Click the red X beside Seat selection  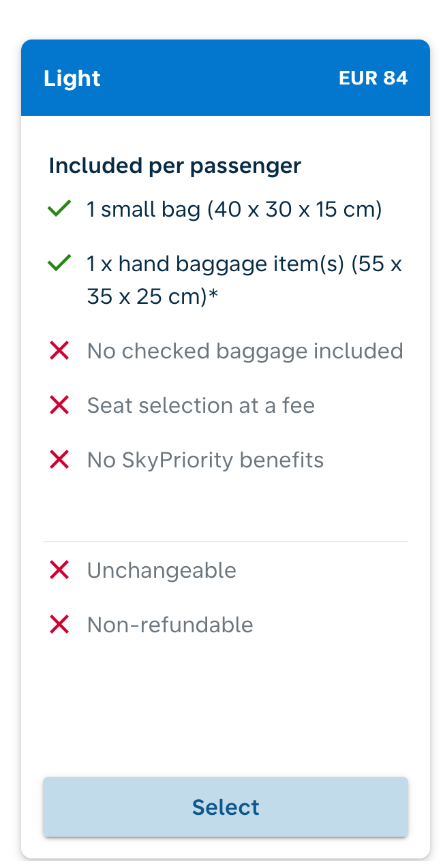tap(60, 405)
